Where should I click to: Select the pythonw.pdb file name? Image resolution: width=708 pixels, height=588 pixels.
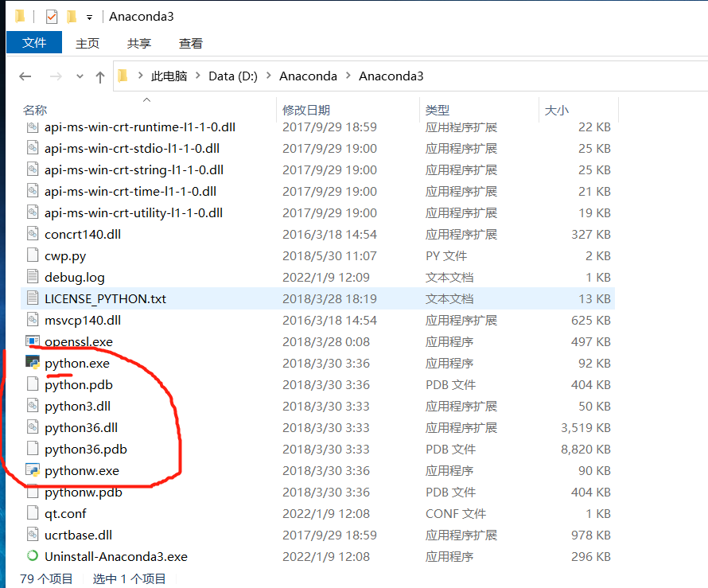(x=84, y=493)
